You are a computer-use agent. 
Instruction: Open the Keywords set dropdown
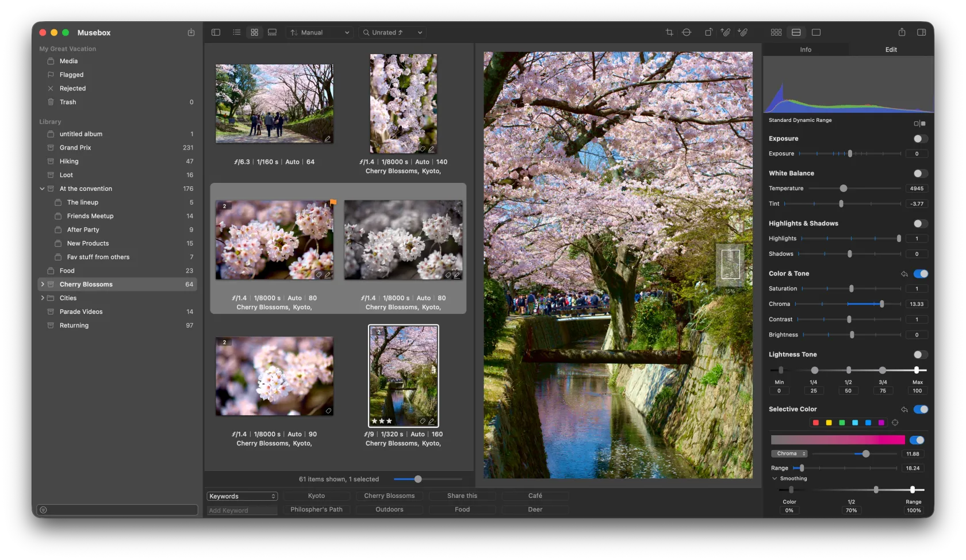click(242, 496)
